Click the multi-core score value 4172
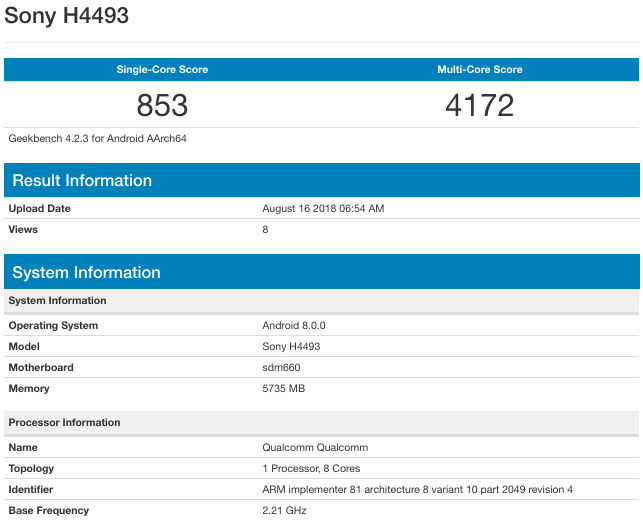Viewport: 643px width, 520px height. 480,105
